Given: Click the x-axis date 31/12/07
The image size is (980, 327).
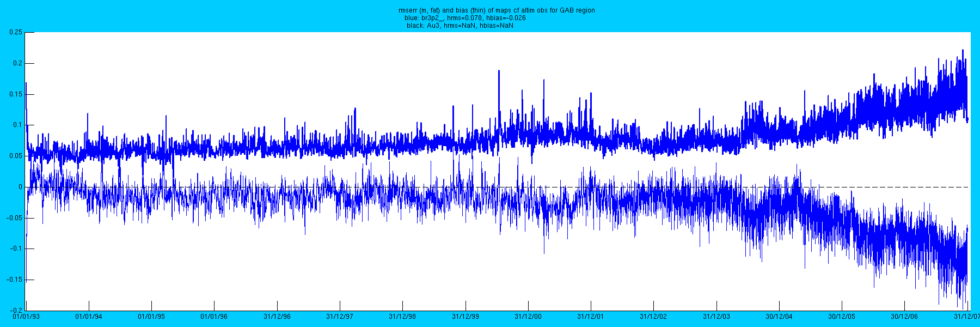Looking at the screenshot, I should click(967, 316).
